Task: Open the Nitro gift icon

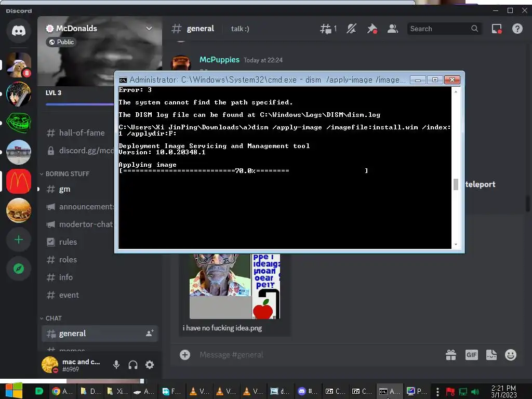Action: (x=451, y=355)
